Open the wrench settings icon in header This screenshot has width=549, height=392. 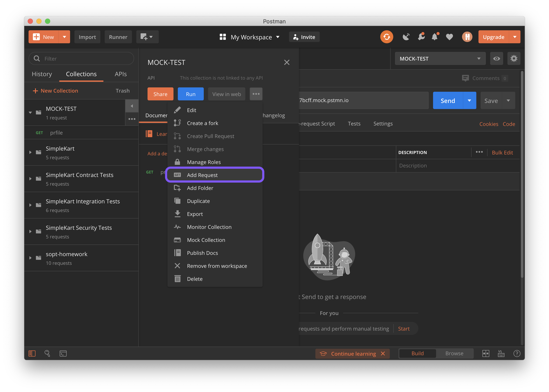(x=421, y=37)
